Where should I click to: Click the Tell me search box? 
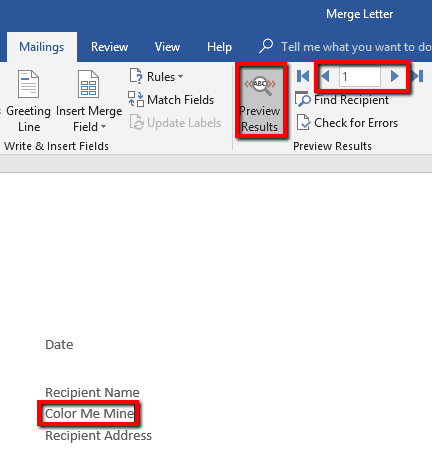tap(345, 47)
